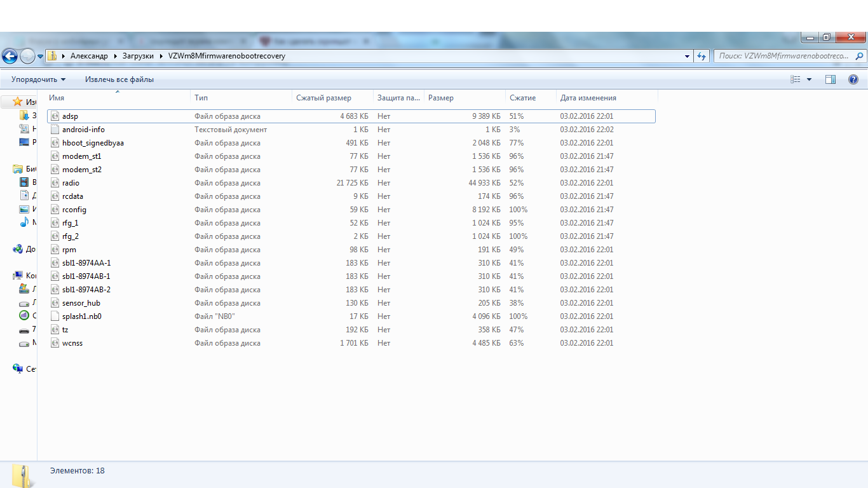Open the Упорядочить dropdown menu
Screen dimensions: 868x488
click(x=38, y=79)
